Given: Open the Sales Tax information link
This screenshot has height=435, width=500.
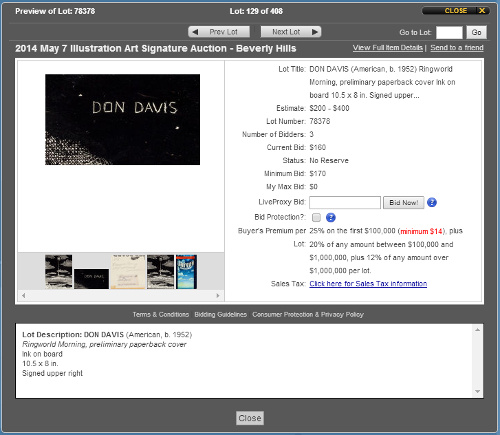Looking at the screenshot, I should (x=368, y=284).
